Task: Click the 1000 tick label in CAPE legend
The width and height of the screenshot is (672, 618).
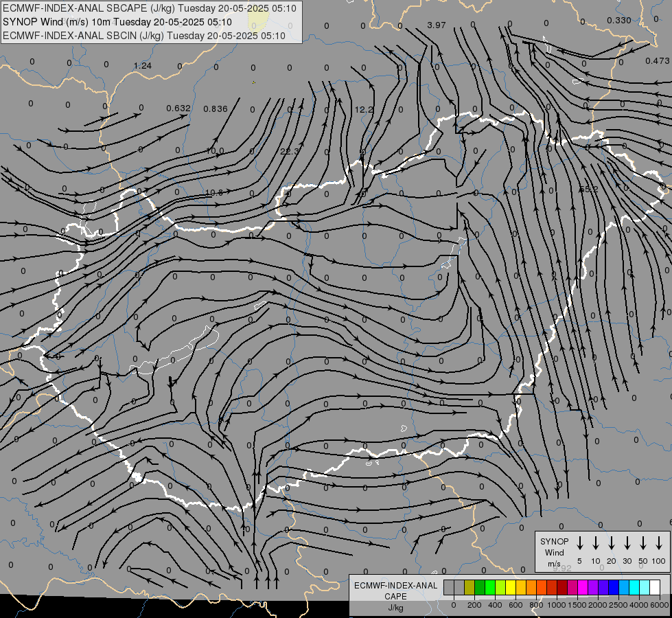Action: pyautogui.click(x=557, y=605)
